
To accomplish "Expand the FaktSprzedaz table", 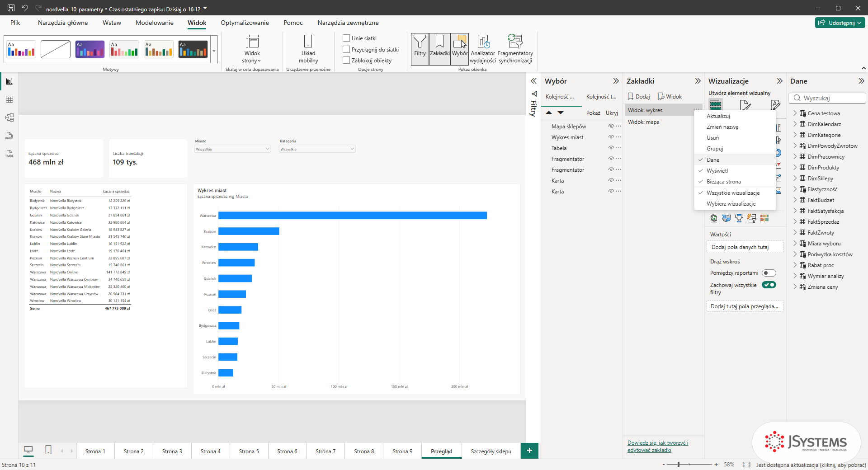I will pos(795,221).
